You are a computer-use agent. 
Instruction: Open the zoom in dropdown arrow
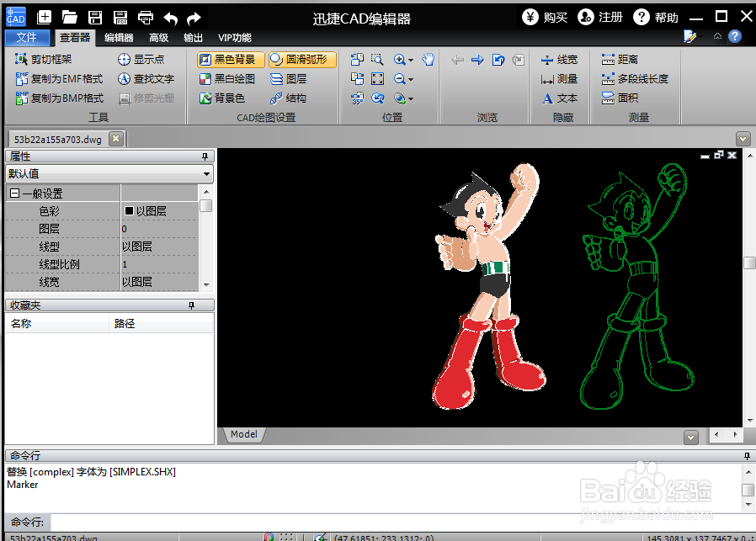tap(411, 61)
